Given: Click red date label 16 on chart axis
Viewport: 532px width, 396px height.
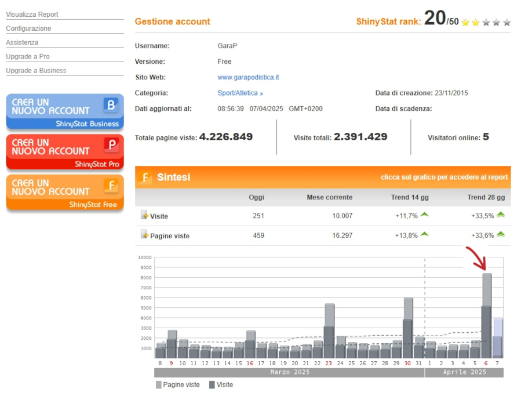Looking at the screenshot, I should tap(250, 364).
